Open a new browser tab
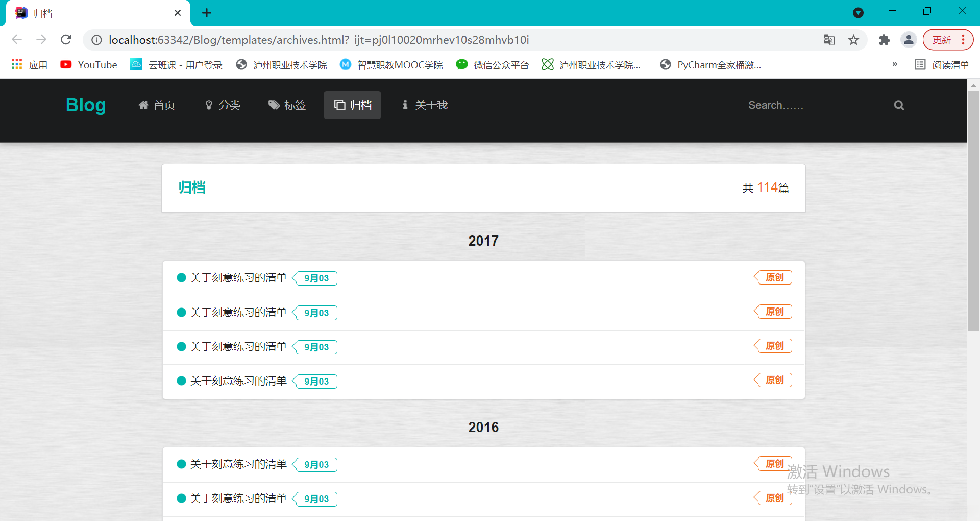980x521 pixels. [x=207, y=13]
